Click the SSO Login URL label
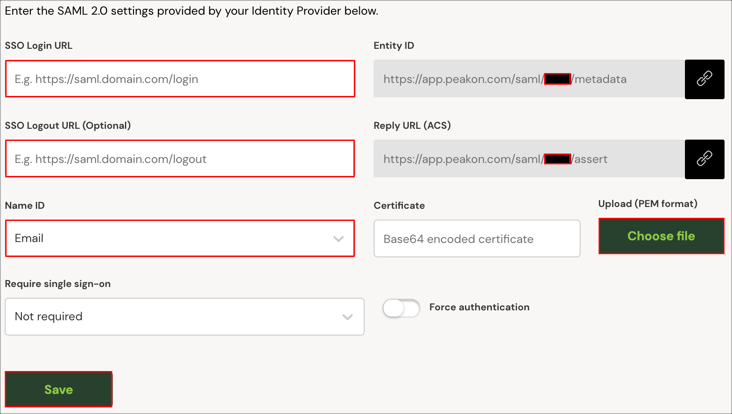 pos(38,46)
